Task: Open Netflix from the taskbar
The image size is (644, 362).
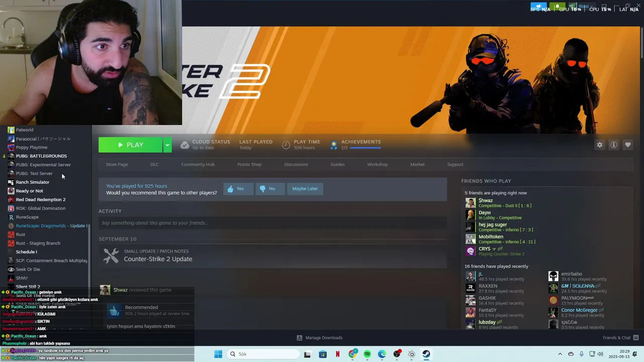Action: (338, 354)
